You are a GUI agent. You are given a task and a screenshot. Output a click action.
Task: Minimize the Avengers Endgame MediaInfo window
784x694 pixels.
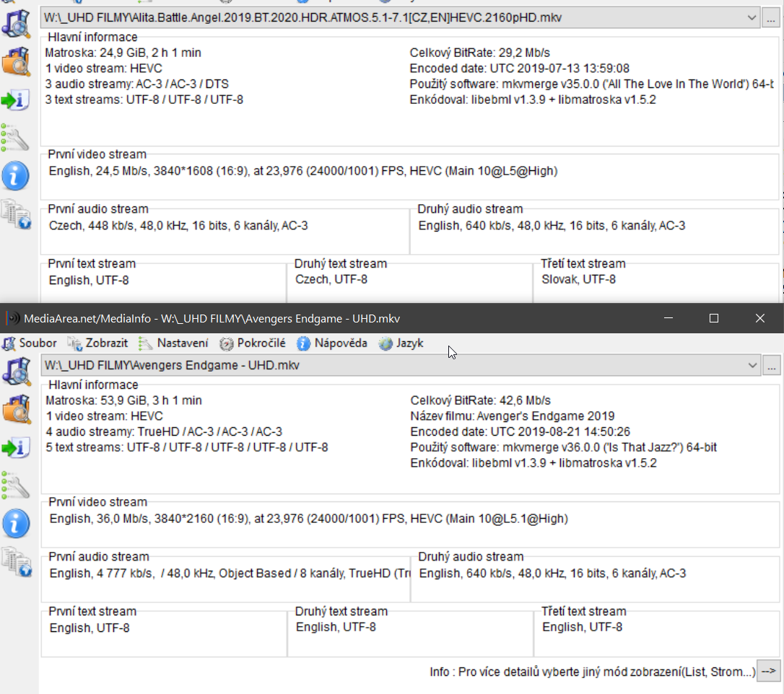pyautogui.click(x=668, y=318)
